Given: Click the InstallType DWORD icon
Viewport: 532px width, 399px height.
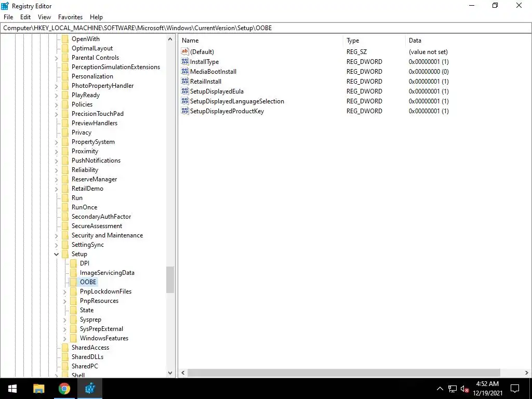Looking at the screenshot, I should click(x=185, y=61).
